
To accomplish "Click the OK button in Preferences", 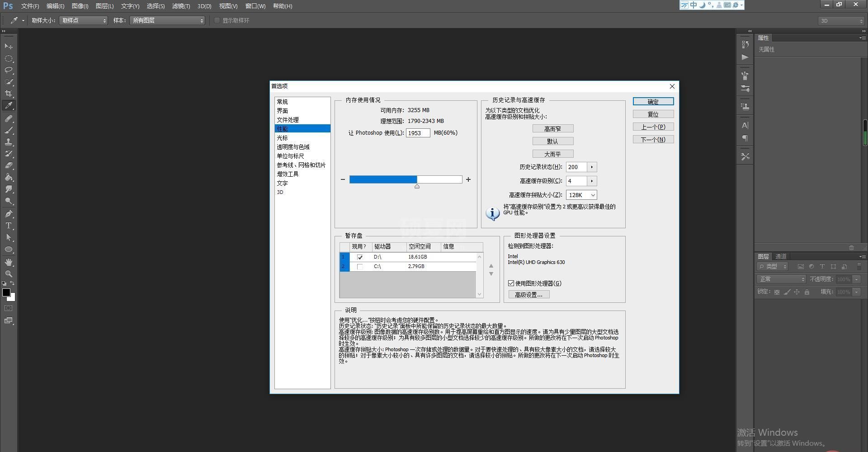I will point(653,102).
